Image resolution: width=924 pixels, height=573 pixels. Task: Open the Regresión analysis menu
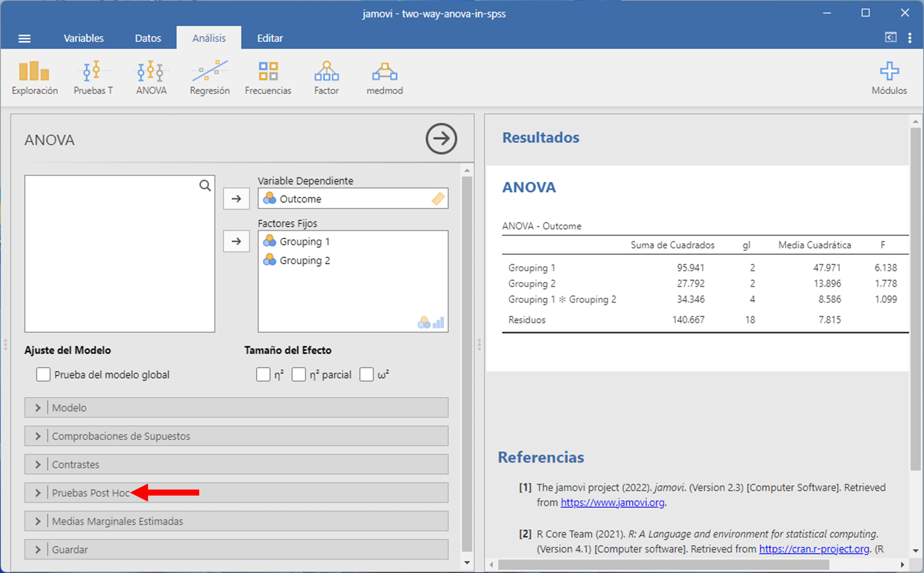pyautogui.click(x=209, y=78)
